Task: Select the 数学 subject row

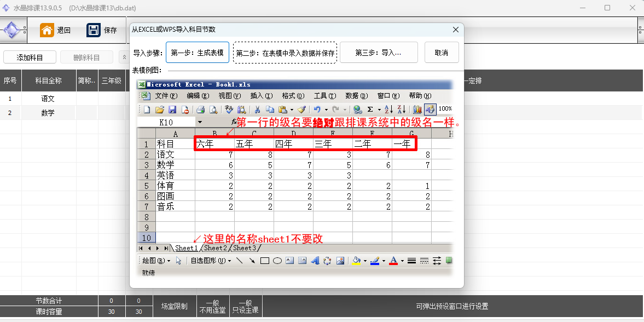Action: [48, 113]
